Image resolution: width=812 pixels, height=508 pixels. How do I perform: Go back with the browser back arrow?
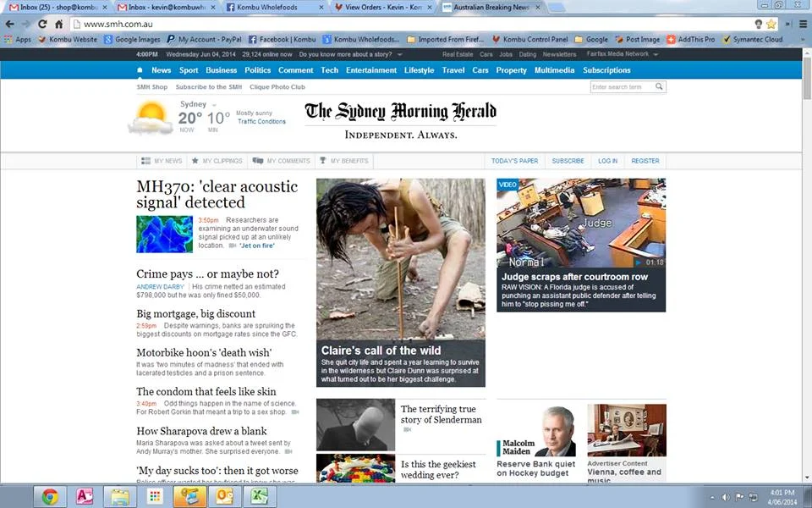point(9,24)
